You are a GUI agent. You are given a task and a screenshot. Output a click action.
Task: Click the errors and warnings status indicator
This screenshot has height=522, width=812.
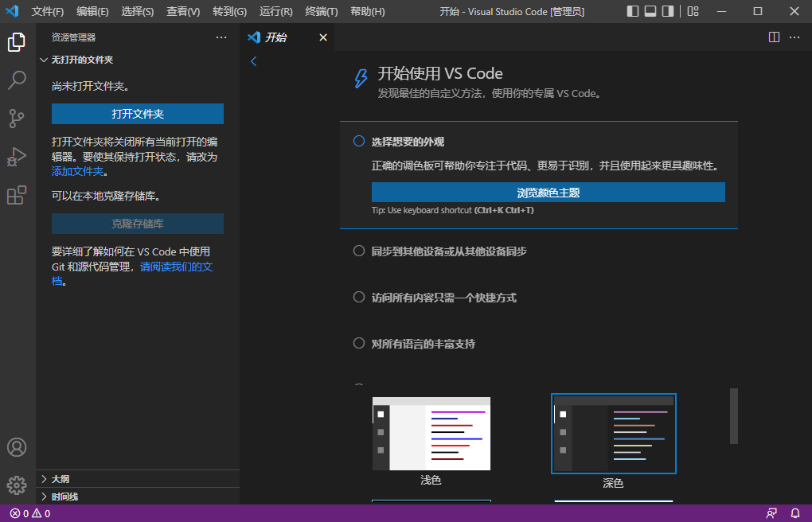30,514
